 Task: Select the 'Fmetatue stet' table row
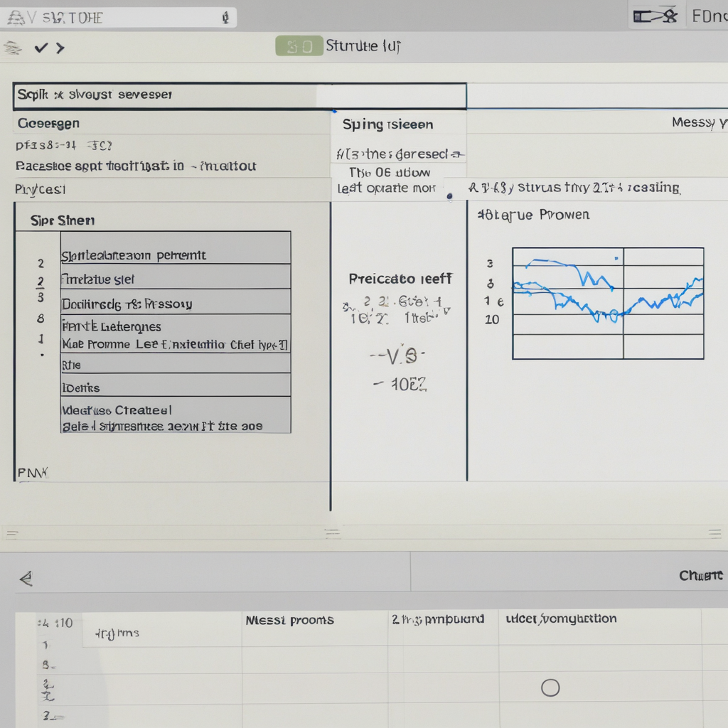coord(176,277)
